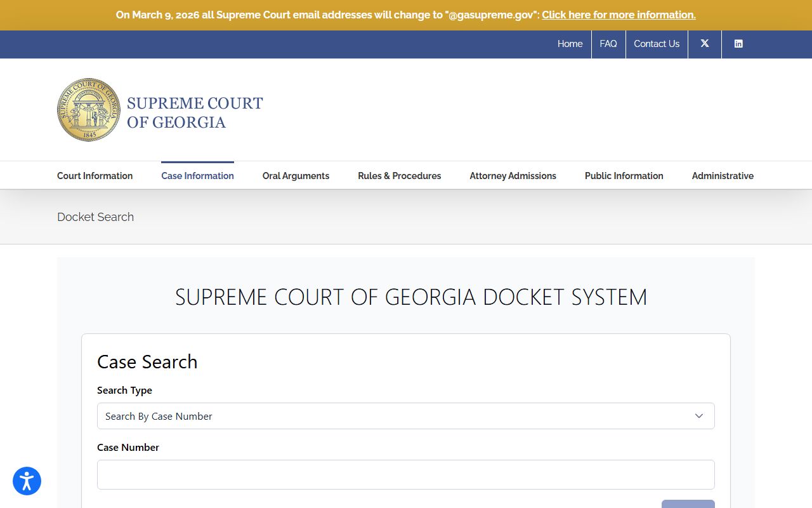Open the Public Information menu
This screenshot has width=812, height=508.
[624, 176]
